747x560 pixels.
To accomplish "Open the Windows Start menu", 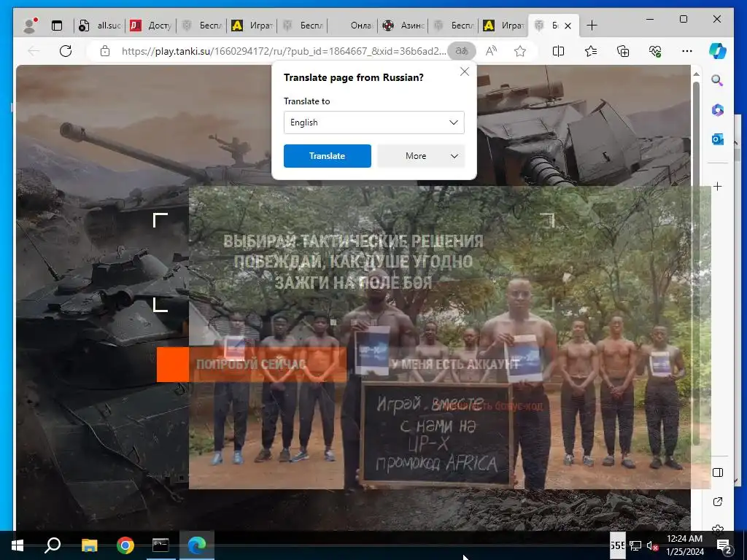I will coord(18,545).
